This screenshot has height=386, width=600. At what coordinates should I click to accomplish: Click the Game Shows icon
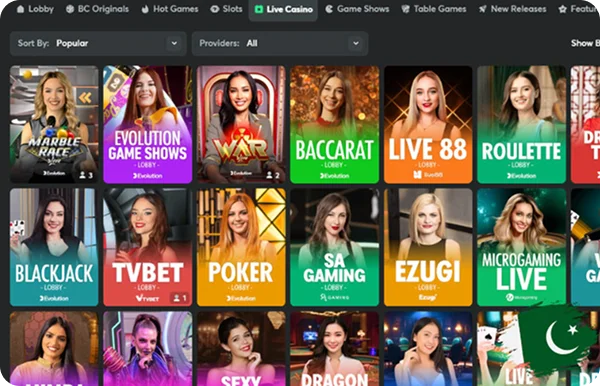(x=329, y=9)
